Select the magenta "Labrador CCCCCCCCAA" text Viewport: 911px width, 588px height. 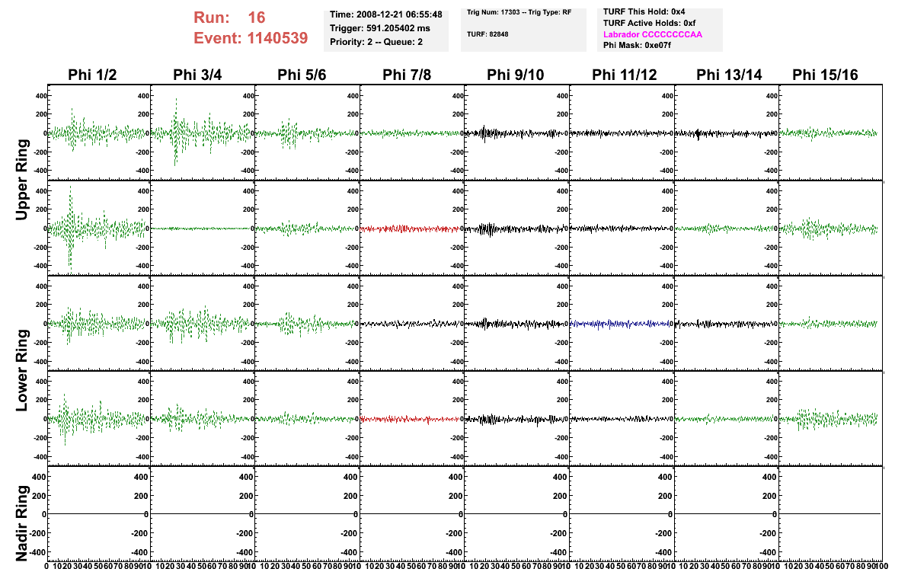click(x=653, y=34)
